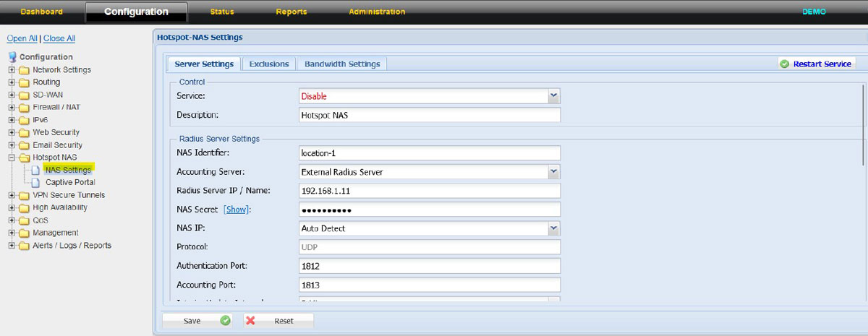Open the Reports menu
Image resolution: width=868 pixels, height=336 pixels.
click(292, 12)
